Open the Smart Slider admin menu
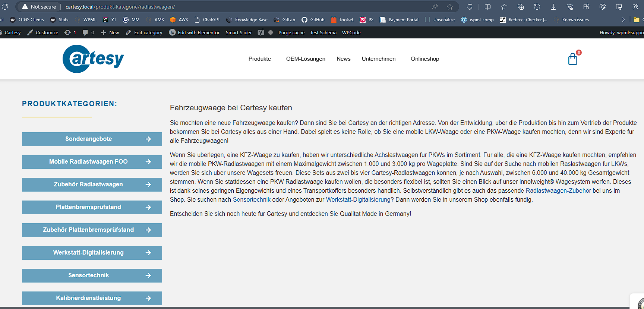 [239, 32]
